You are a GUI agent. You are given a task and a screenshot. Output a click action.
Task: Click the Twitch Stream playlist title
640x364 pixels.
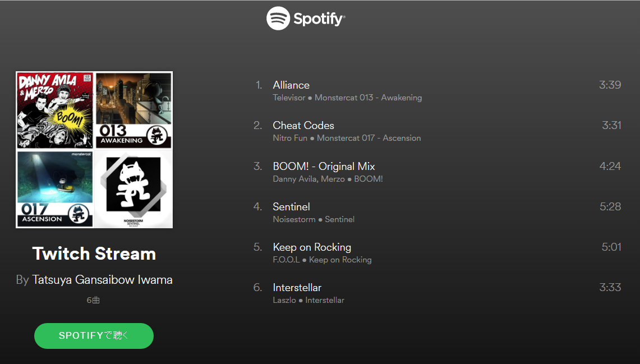coord(94,254)
